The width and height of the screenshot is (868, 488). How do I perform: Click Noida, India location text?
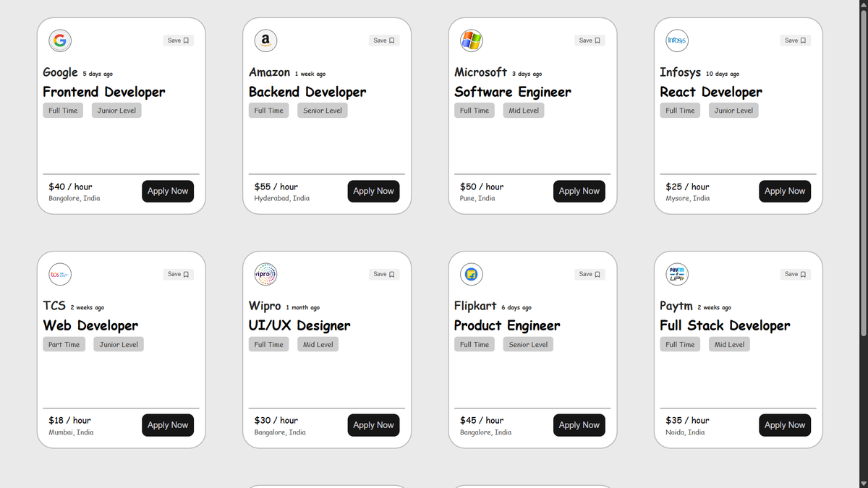tap(685, 432)
